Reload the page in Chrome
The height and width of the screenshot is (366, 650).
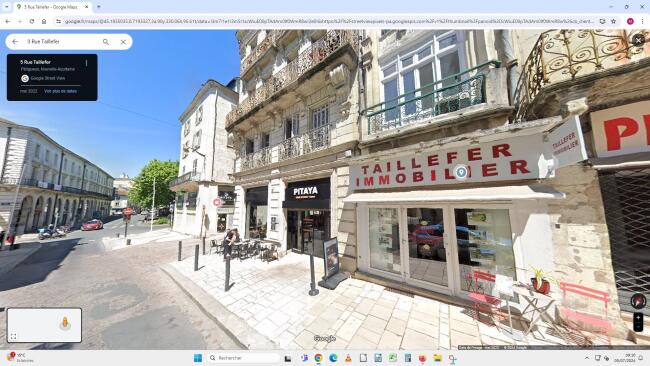[32, 21]
